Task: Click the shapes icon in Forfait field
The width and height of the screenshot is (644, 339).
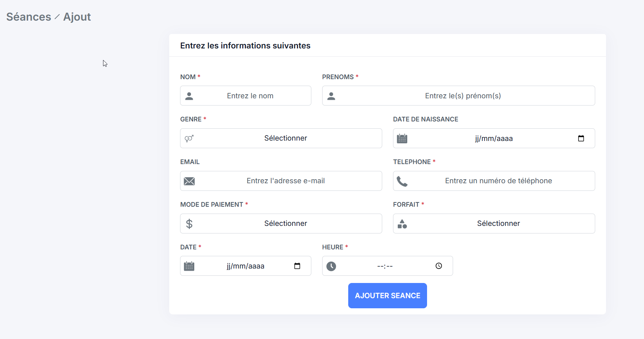Action: 402,224
